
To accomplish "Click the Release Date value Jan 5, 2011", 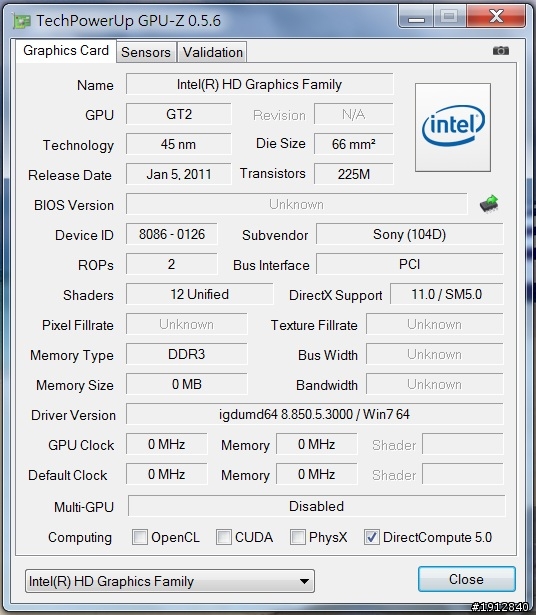I will tap(179, 174).
